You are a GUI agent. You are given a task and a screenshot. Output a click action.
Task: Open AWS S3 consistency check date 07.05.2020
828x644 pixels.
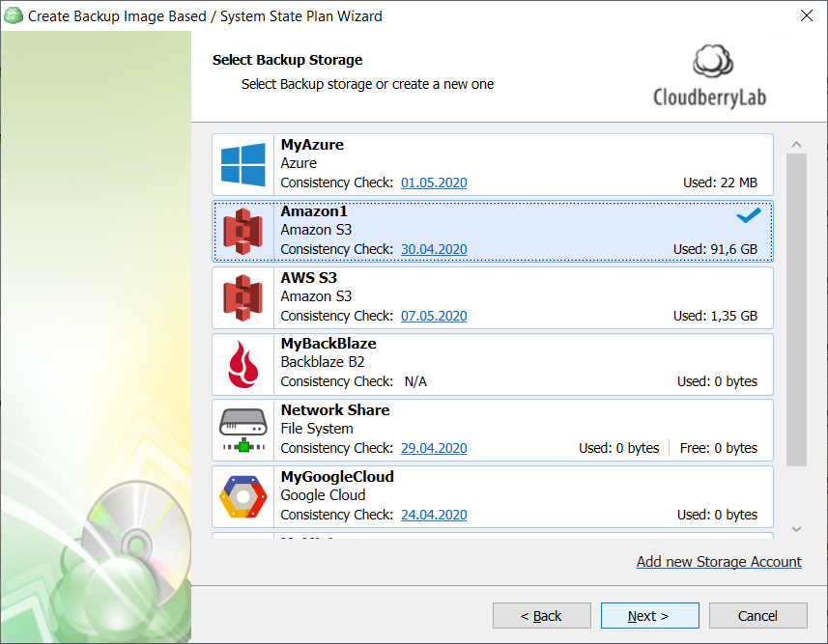point(434,316)
